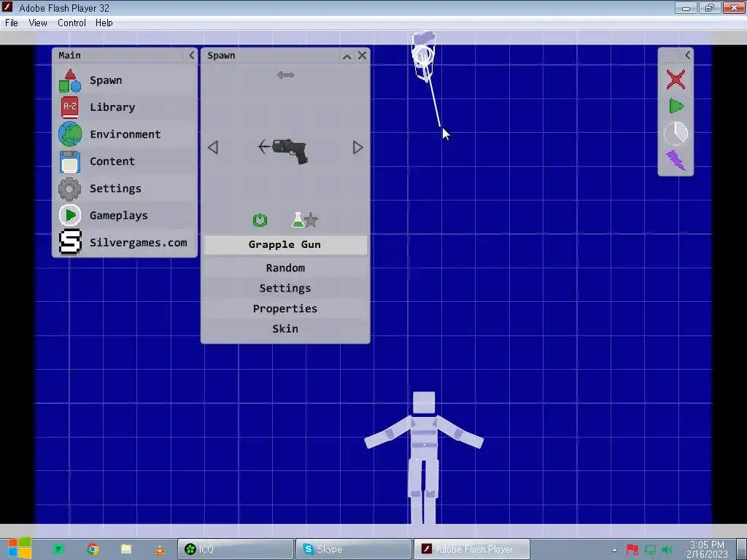Select the Grapple Gun name bar
Image resolution: width=747 pixels, height=560 pixels.
pos(285,245)
